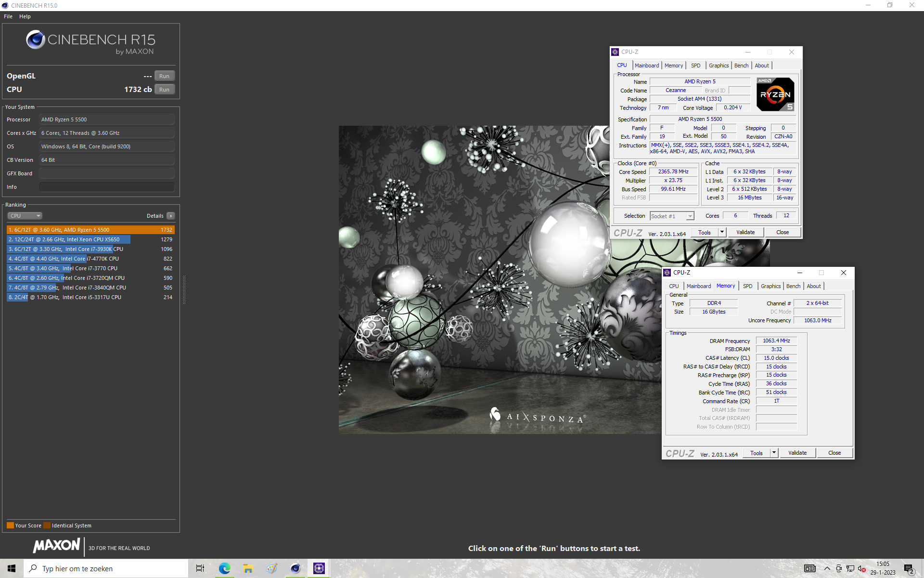Click the Close button in the upper CPU-Z window
924x578 pixels.
[783, 232]
